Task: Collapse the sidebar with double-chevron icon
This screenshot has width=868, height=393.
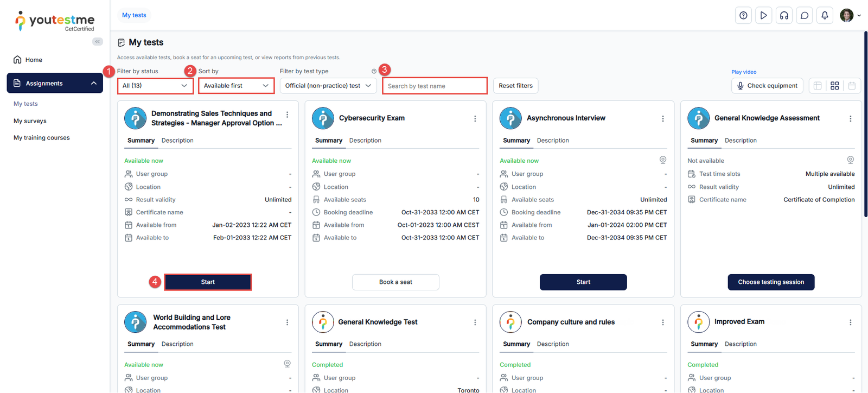Action: click(x=98, y=42)
